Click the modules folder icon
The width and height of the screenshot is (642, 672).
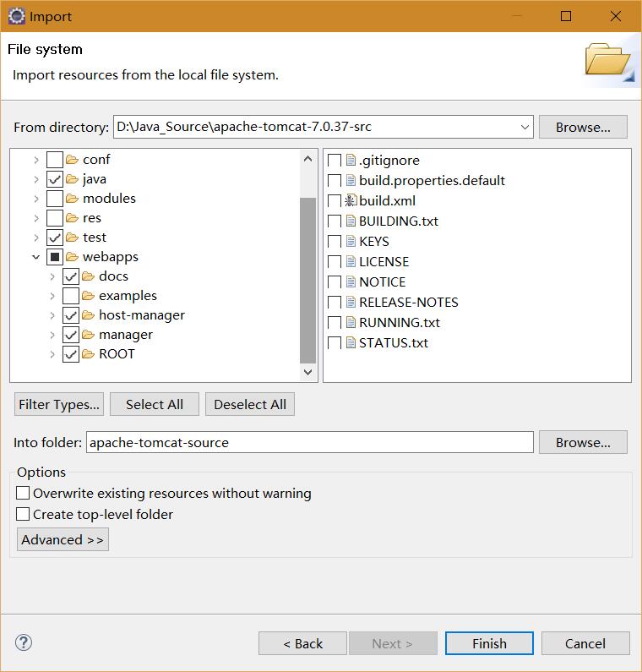pyautogui.click(x=72, y=199)
